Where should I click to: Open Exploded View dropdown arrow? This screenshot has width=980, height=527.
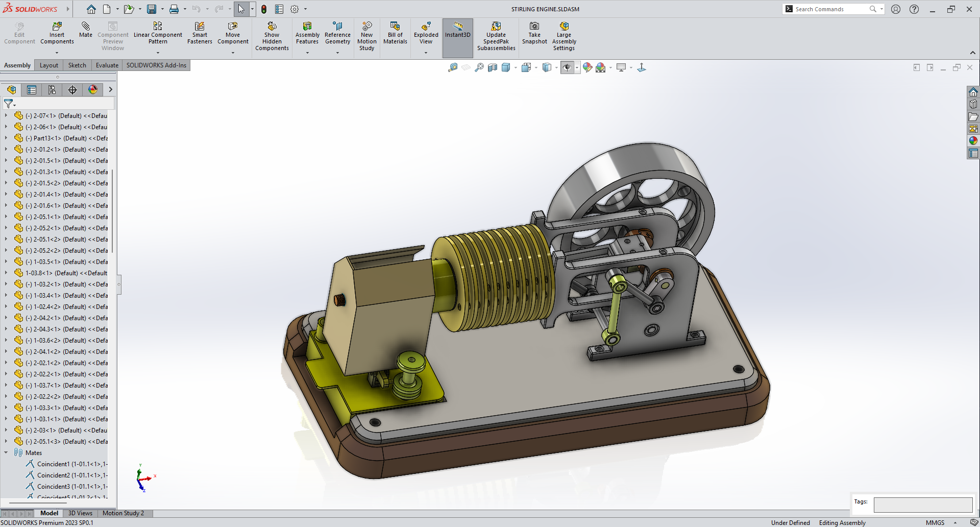pos(426,53)
